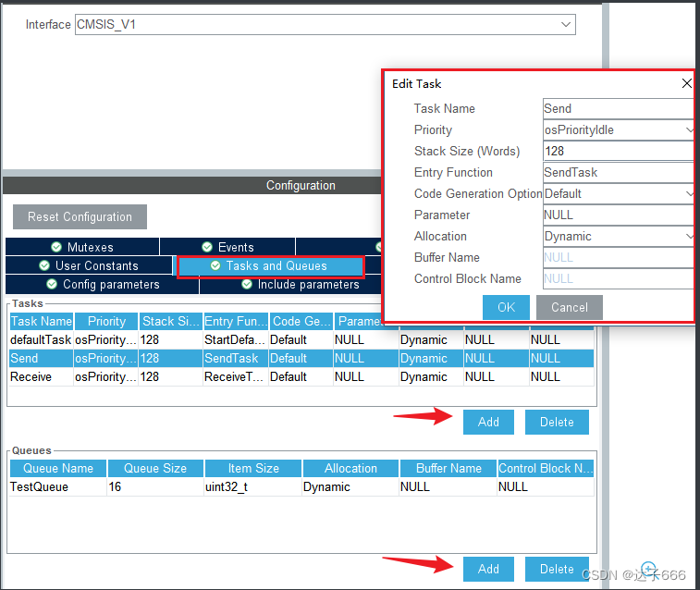Click the Config parameters check icon
Viewport: 700px width, 590px height.
52,284
